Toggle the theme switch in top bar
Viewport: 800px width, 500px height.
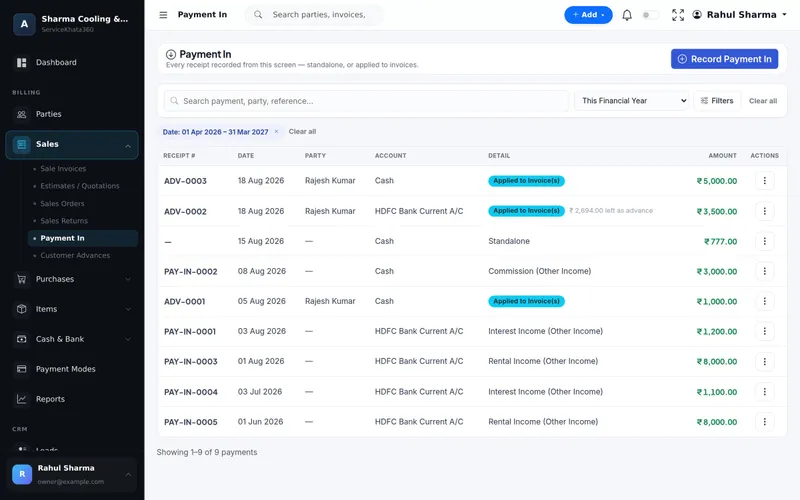[x=650, y=15]
